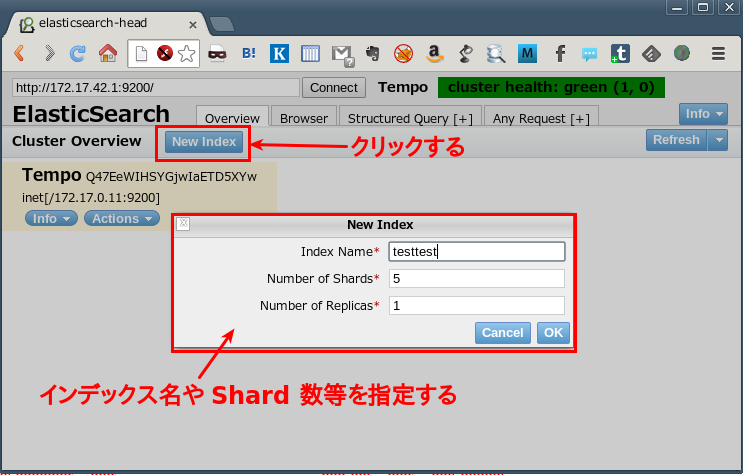Close the elasticsearch-head tab
The width and height of the screenshot is (743, 476).
pos(192,25)
